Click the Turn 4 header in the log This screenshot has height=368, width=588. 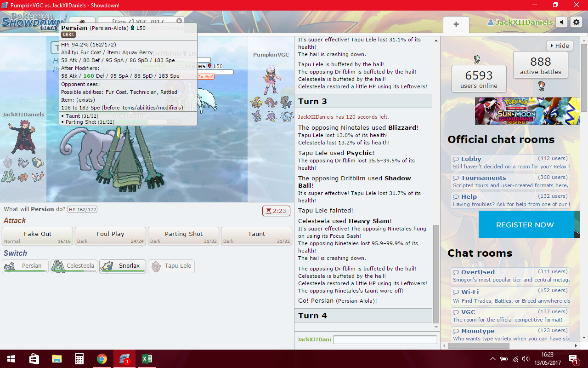point(363,316)
